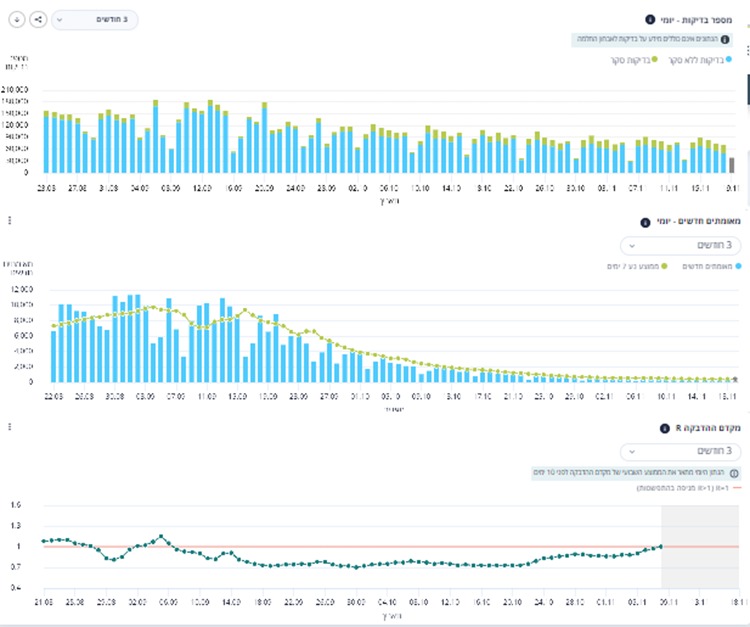Screen dimensions: 750x627
Task: Click info icon next to מקדם ההדבקה R
Action: pyautogui.click(x=664, y=428)
